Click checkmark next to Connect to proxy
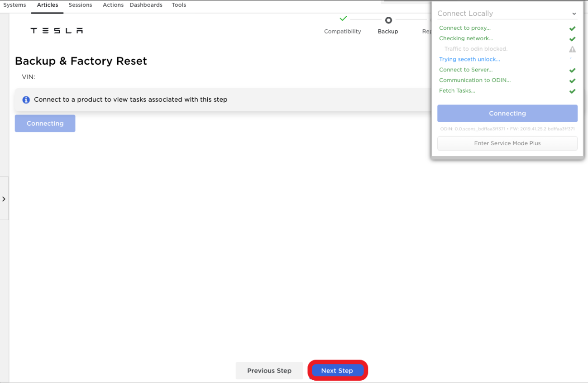This screenshot has width=588, height=383. (x=572, y=28)
